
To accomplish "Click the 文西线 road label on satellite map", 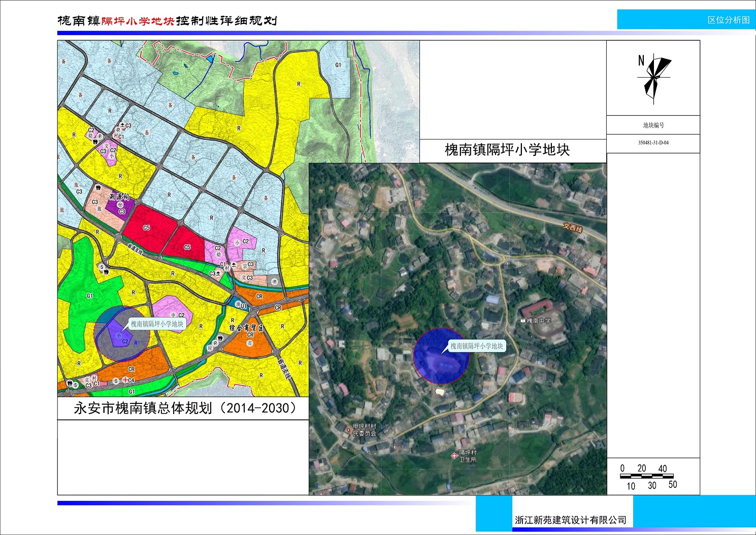I will click(573, 228).
